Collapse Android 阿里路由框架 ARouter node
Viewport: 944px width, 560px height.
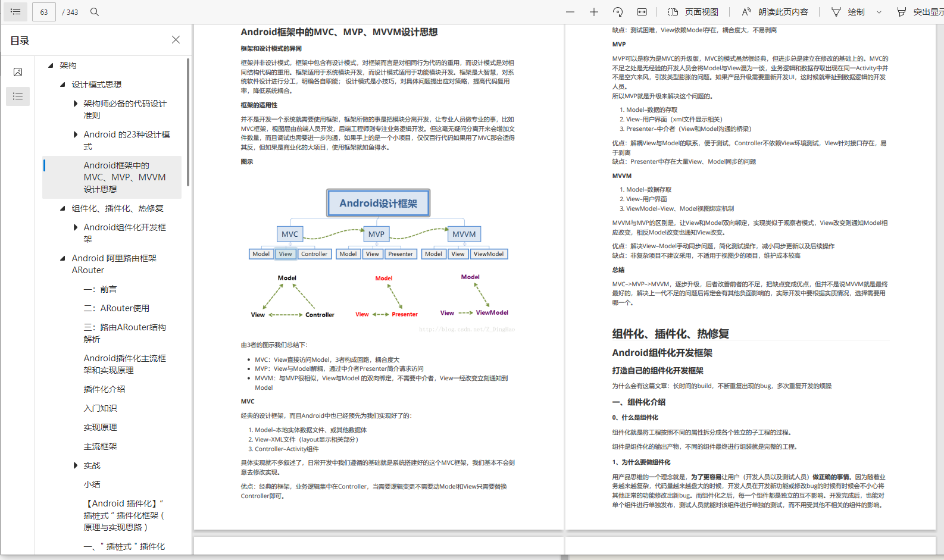tap(63, 258)
